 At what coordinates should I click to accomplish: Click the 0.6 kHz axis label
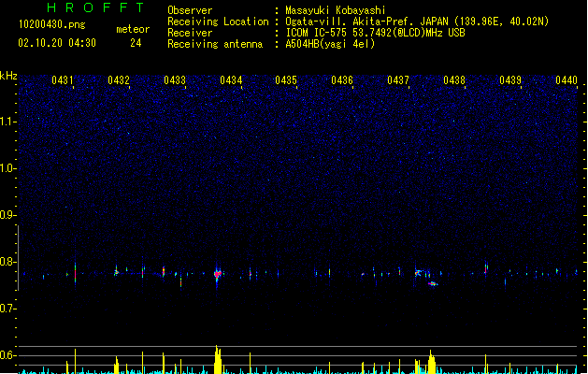click(7, 355)
